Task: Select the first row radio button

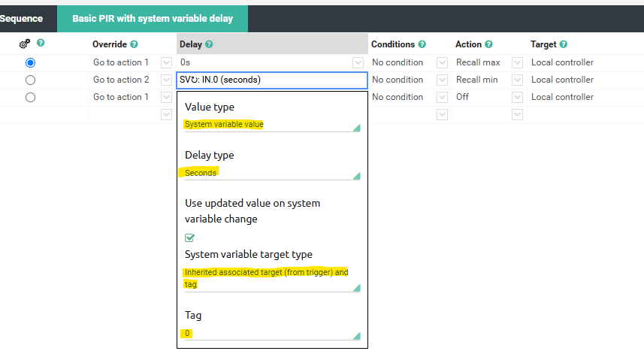Action: (30, 63)
